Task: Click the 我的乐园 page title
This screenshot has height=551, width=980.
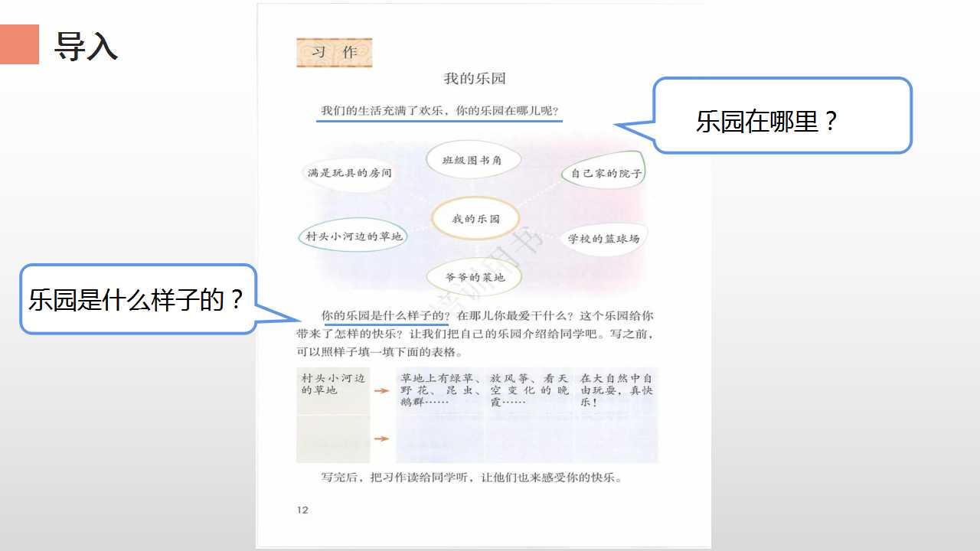Action: (475, 78)
